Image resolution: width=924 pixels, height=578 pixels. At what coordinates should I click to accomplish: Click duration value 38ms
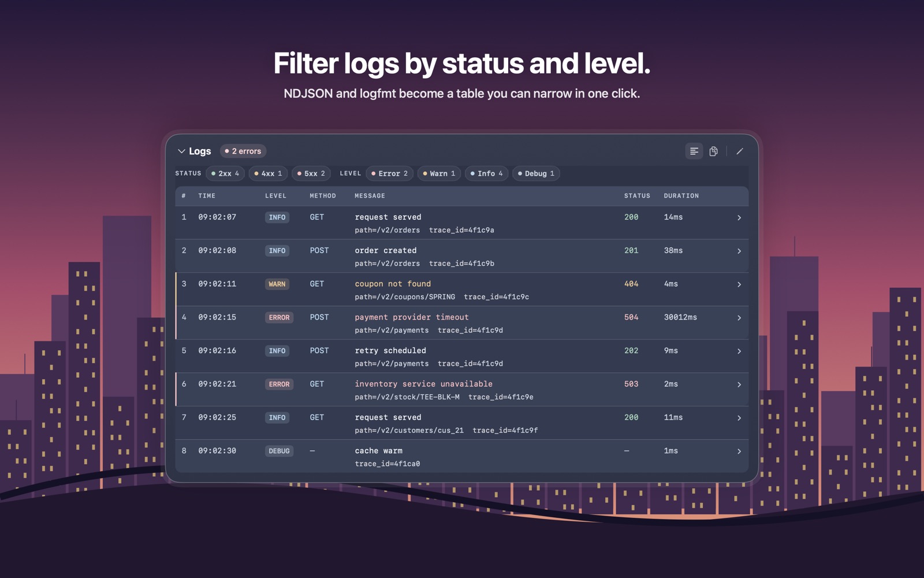[x=673, y=250]
